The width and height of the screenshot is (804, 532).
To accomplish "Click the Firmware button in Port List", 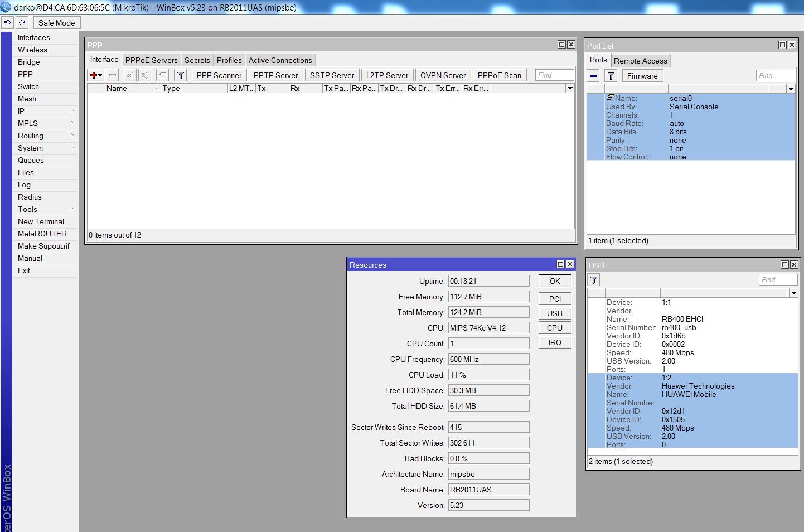I will tap(642, 76).
